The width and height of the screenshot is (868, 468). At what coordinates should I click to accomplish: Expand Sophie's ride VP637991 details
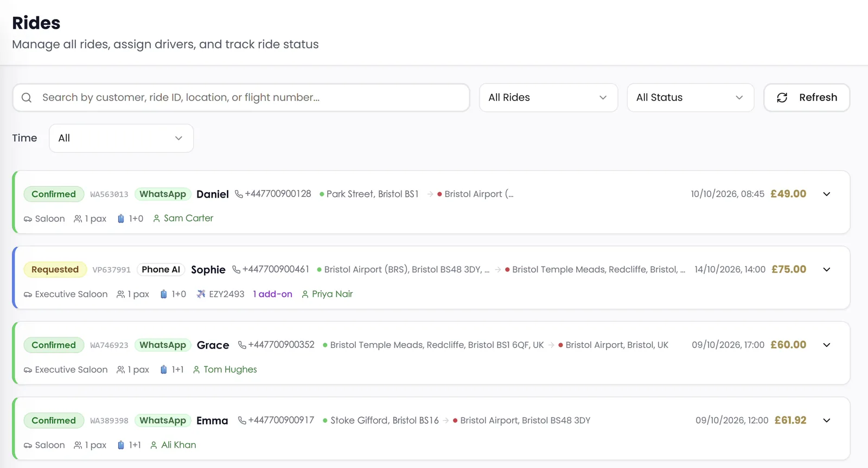pyautogui.click(x=827, y=270)
